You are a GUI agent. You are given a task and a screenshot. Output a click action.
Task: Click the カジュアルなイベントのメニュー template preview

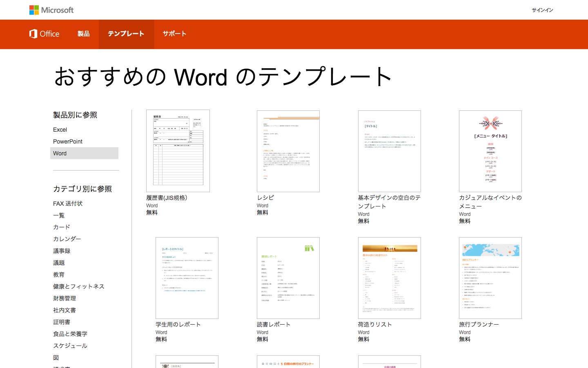490,151
